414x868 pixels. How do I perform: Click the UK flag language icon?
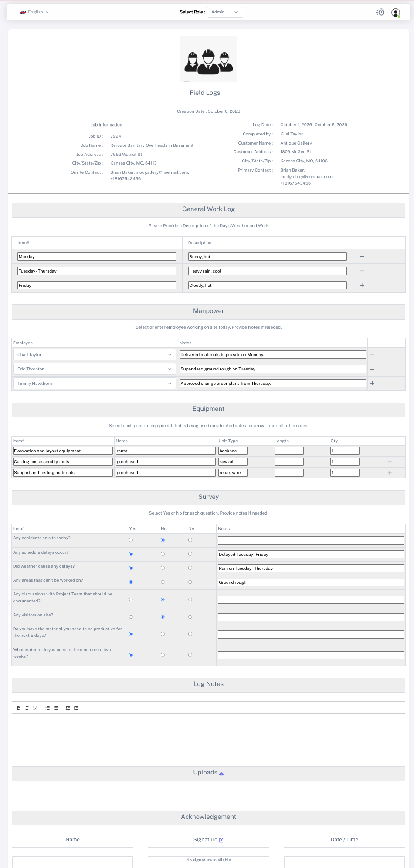tap(23, 12)
